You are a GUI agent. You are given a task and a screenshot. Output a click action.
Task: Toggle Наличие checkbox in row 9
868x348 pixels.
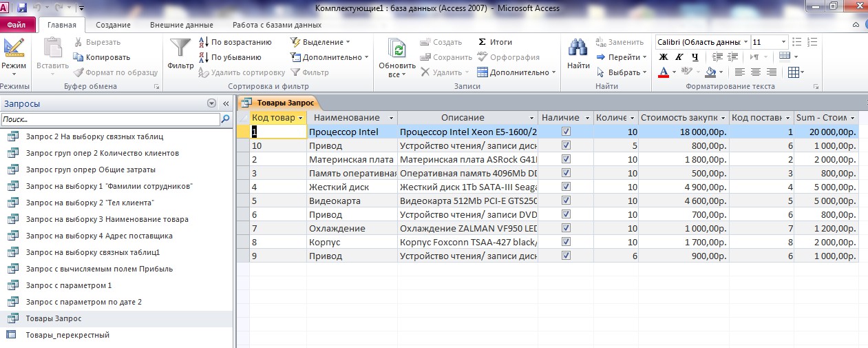567,255
